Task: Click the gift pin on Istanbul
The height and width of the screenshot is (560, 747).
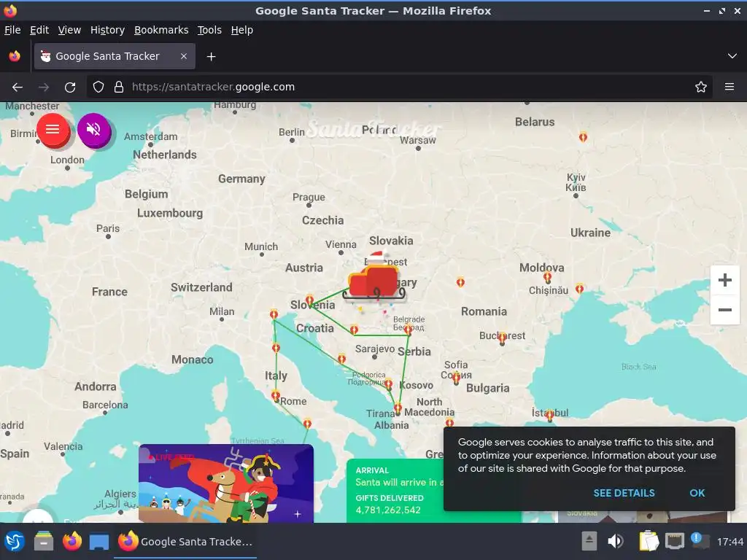Action: click(x=550, y=415)
